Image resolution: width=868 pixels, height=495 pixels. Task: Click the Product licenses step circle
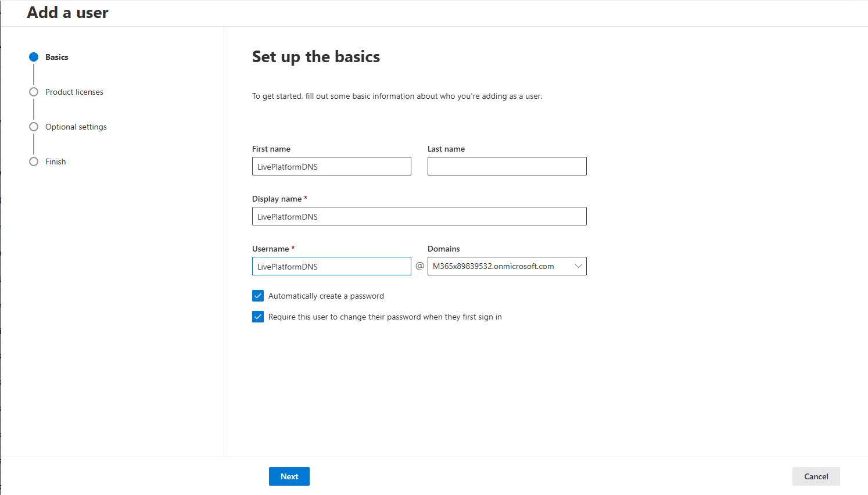(34, 92)
